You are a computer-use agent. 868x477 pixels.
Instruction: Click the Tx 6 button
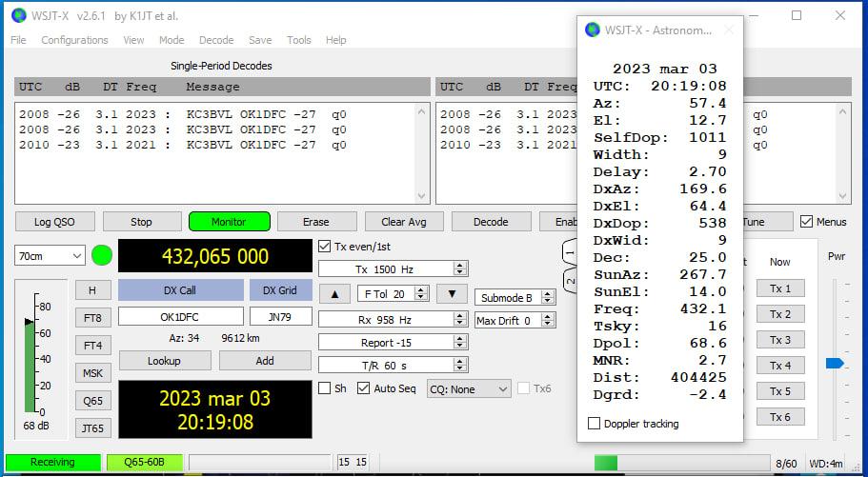tap(780, 417)
